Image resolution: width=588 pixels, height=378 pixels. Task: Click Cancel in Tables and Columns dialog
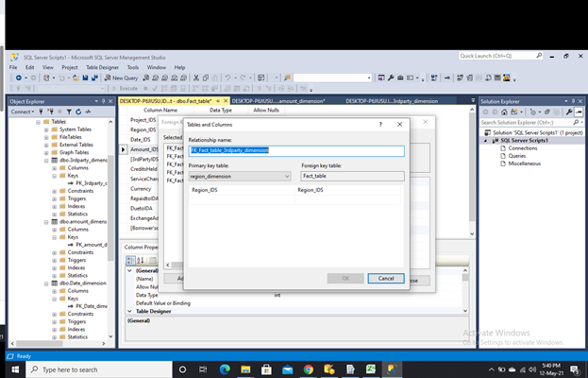tap(386, 279)
